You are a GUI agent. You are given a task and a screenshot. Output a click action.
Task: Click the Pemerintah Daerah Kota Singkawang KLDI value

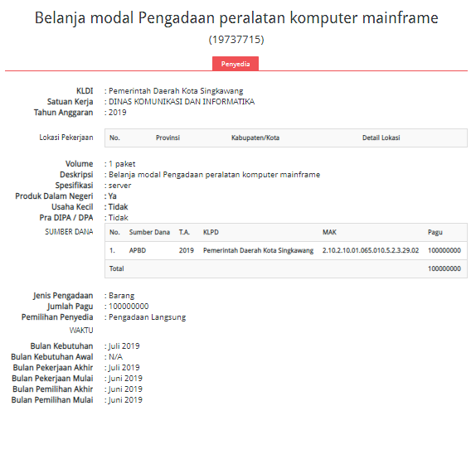tap(176, 91)
